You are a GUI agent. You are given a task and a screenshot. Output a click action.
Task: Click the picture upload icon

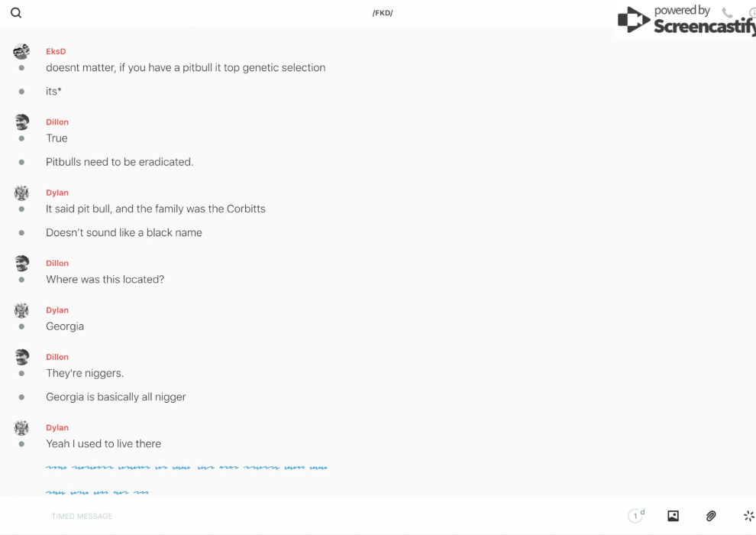tap(673, 516)
